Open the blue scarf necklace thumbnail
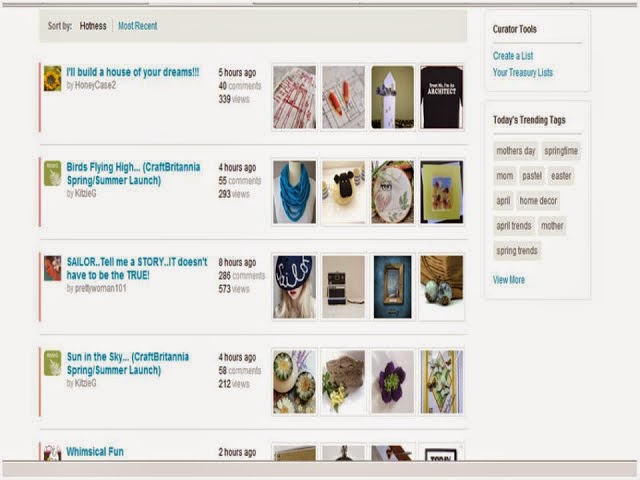 (294, 192)
